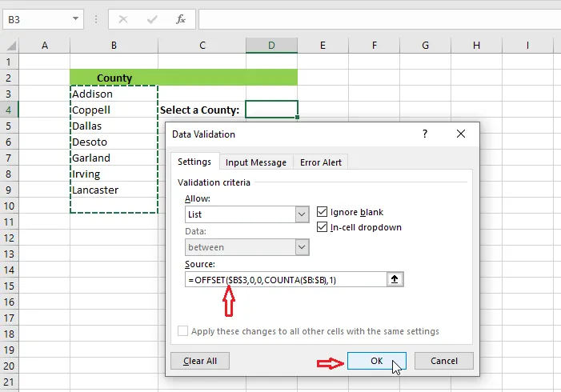This screenshot has width=561, height=392.
Task: Click the Clear All button
Action: click(200, 361)
